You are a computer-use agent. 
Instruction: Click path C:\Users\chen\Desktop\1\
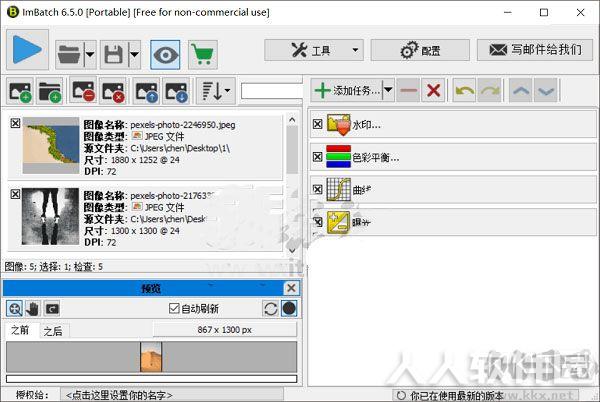tap(180, 148)
